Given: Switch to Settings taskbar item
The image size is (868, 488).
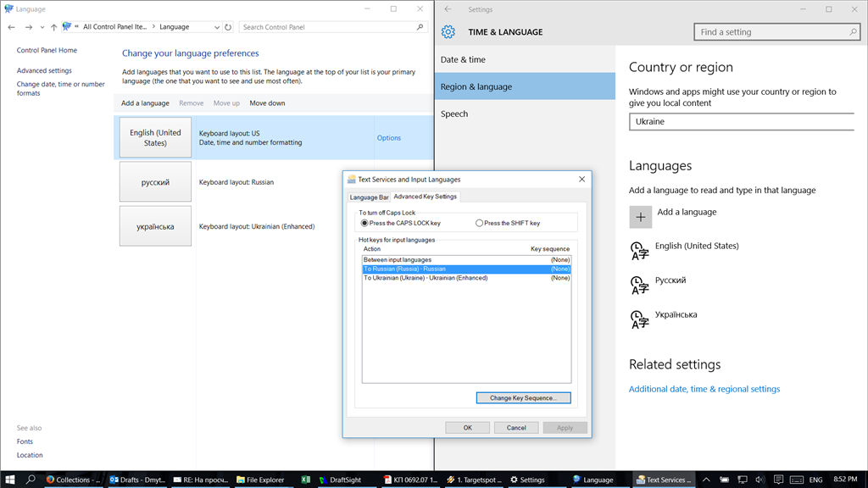Looking at the screenshot, I should click(527, 480).
